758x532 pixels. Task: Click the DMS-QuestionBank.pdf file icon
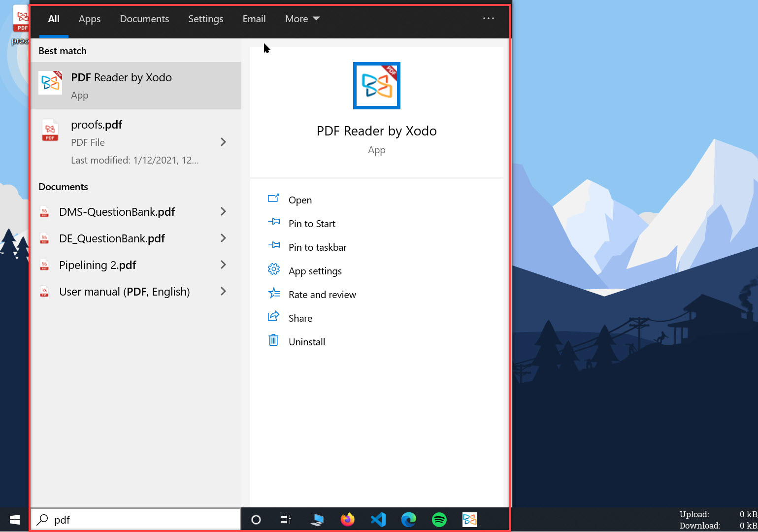click(x=44, y=212)
